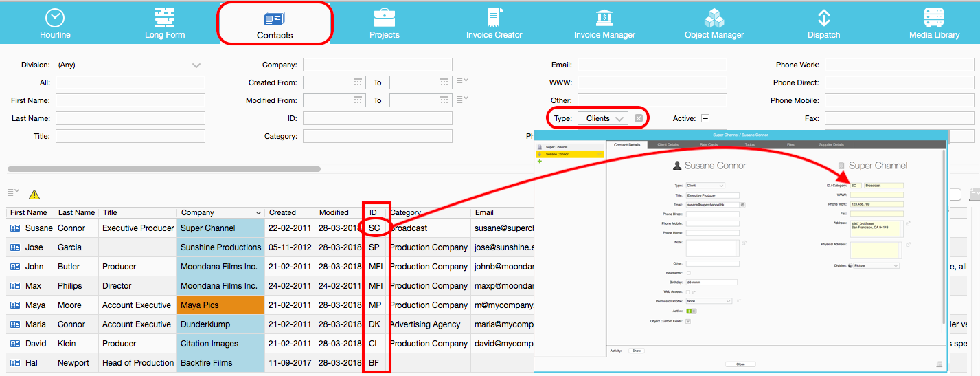Sort by the Created column header
This screenshot has height=376, width=980.
click(290, 212)
